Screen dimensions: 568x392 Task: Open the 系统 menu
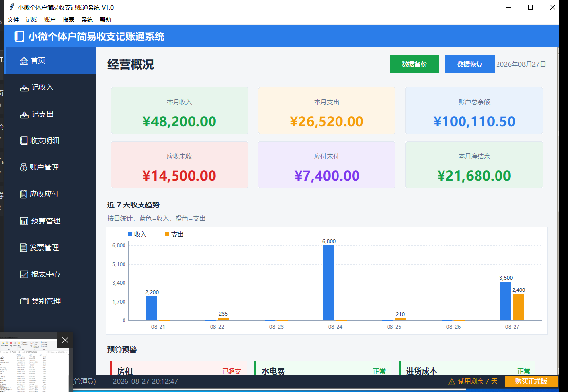(x=87, y=20)
